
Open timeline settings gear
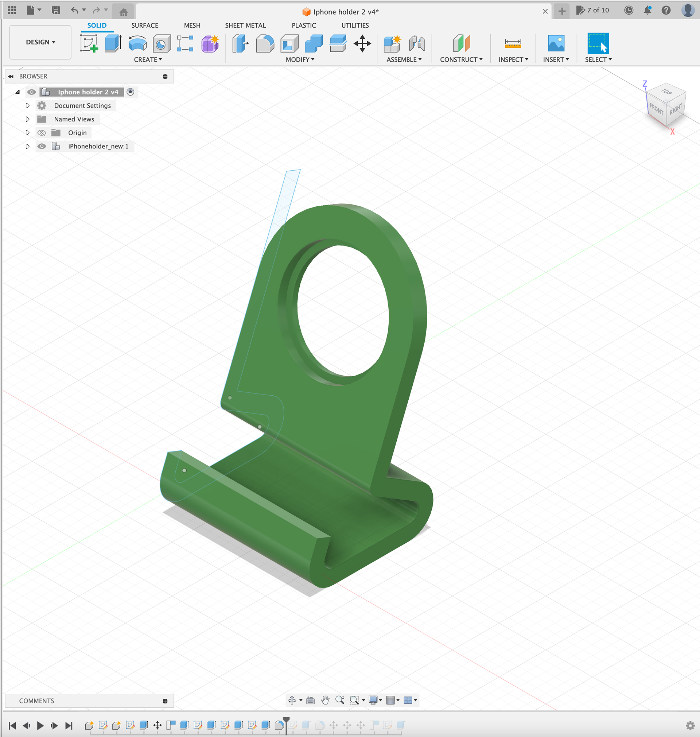pyautogui.click(x=690, y=725)
